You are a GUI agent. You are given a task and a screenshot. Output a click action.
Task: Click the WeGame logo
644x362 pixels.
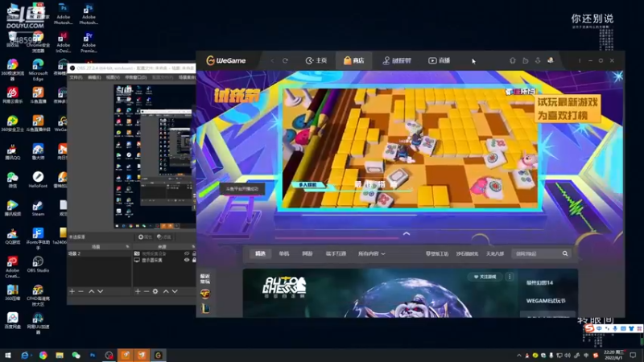coord(226,61)
